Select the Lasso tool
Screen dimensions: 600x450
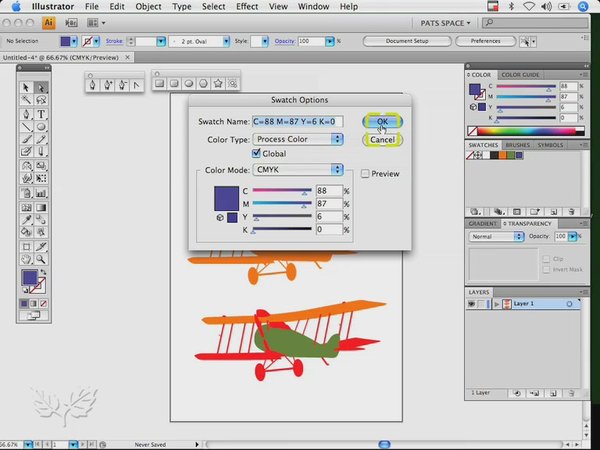41,100
